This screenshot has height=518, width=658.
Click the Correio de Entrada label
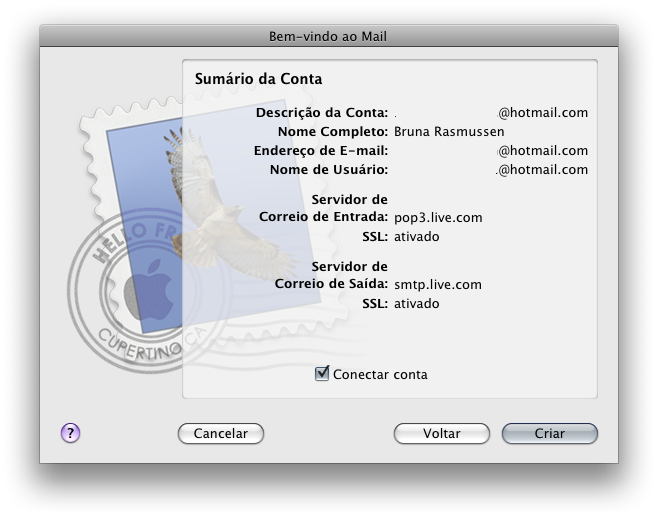[x=324, y=217]
